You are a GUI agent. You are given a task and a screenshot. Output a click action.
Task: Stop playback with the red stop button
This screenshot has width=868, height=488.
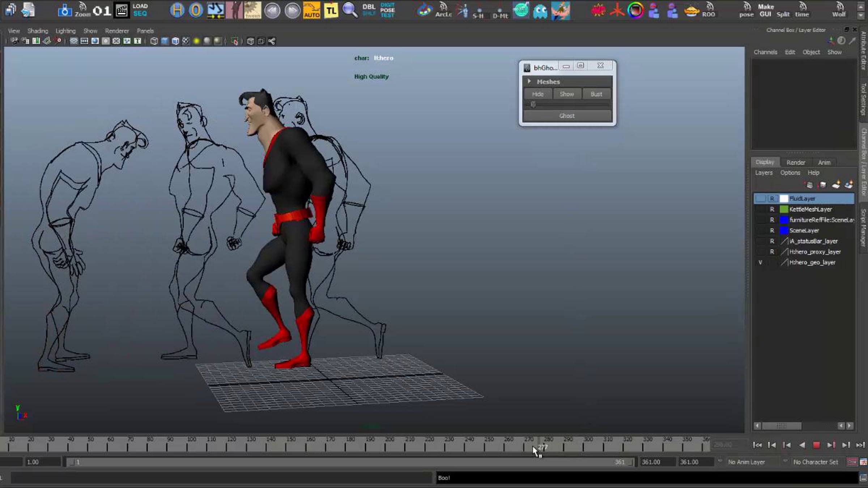click(x=816, y=445)
